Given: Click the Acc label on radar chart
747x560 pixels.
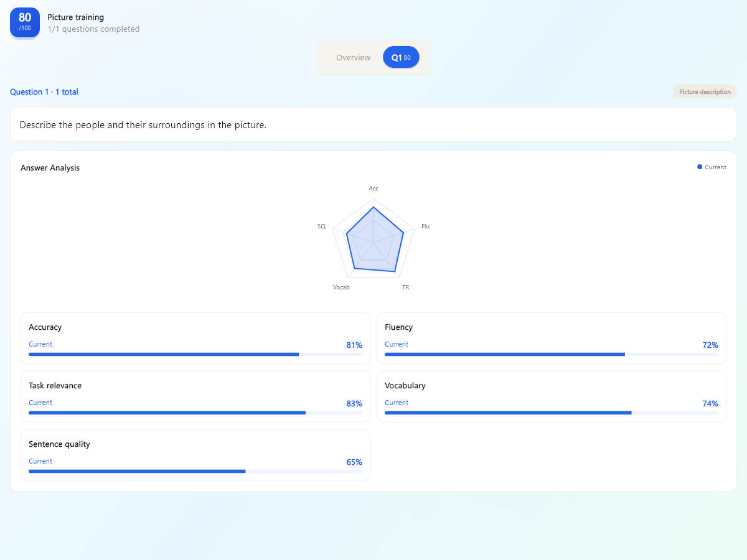Looking at the screenshot, I should (374, 188).
